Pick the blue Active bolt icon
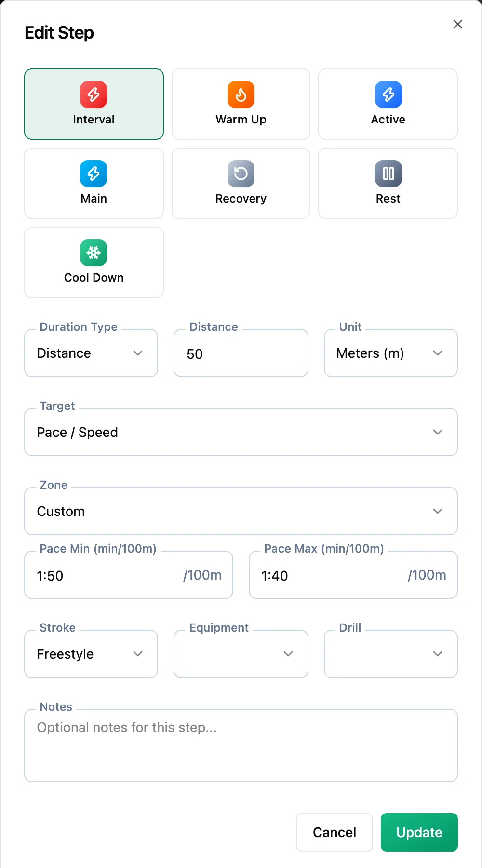Screen dimensions: 482x868 [388, 95]
